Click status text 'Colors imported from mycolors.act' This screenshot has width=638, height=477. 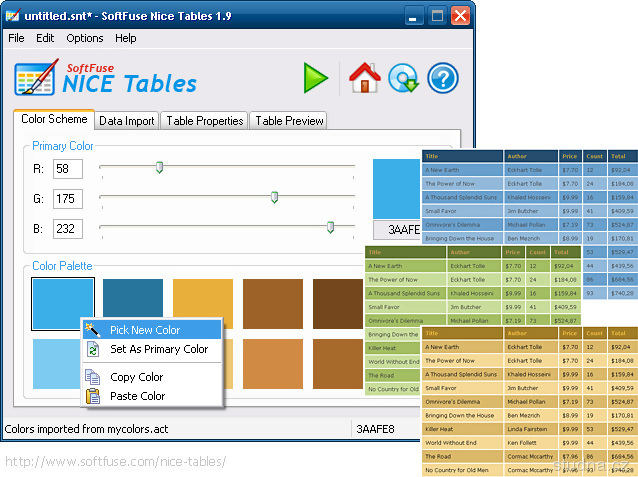point(86,429)
